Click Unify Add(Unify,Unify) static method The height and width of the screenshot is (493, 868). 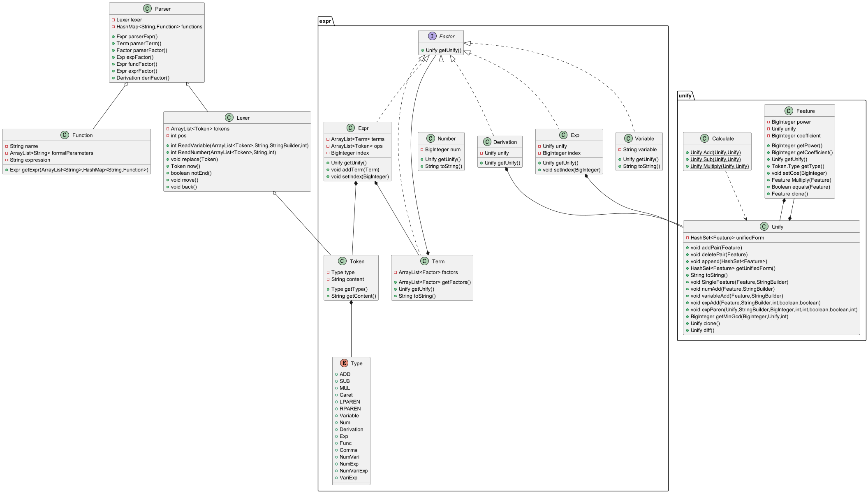coord(715,153)
